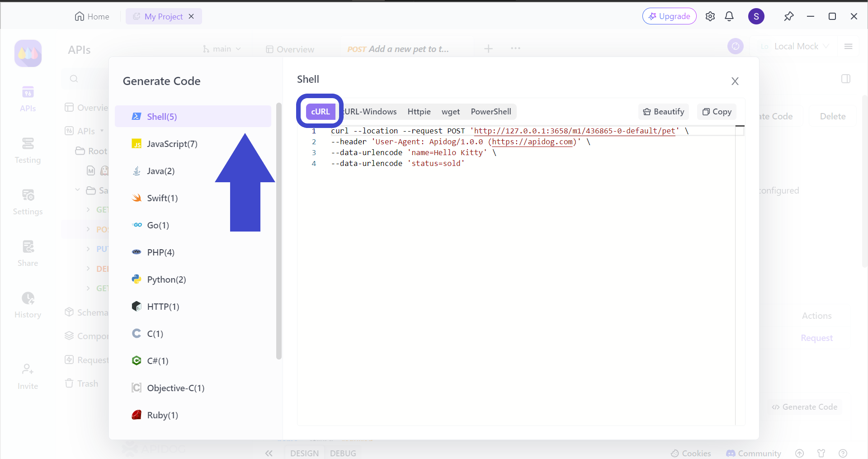
Task: Open the Share panel from the sidebar
Action: pos(28,252)
